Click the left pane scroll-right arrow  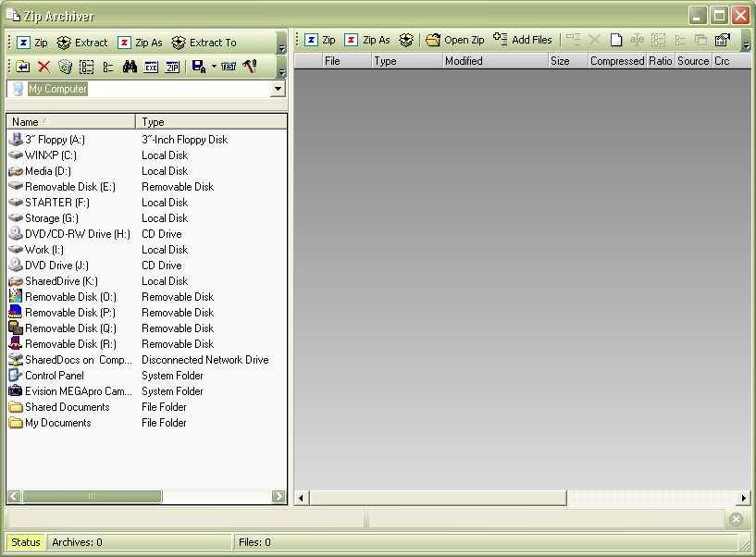(x=279, y=496)
